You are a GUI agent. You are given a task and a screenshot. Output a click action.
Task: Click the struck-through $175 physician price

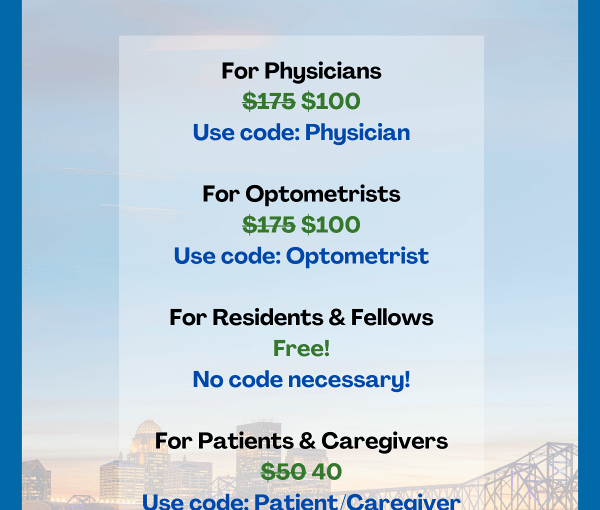[x=269, y=101]
